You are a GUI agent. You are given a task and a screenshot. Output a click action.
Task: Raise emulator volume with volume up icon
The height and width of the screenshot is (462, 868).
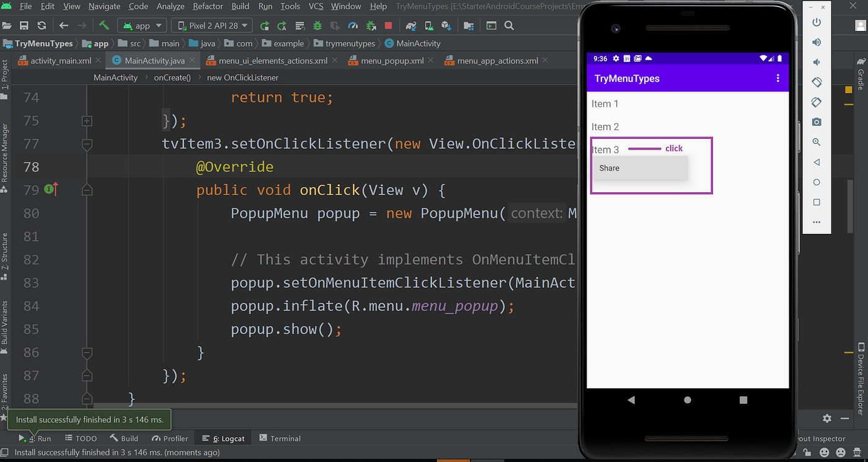tap(817, 42)
